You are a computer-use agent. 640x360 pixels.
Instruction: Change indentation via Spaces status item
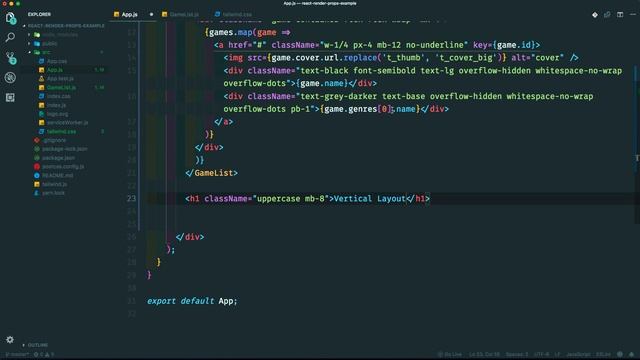point(517,355)
